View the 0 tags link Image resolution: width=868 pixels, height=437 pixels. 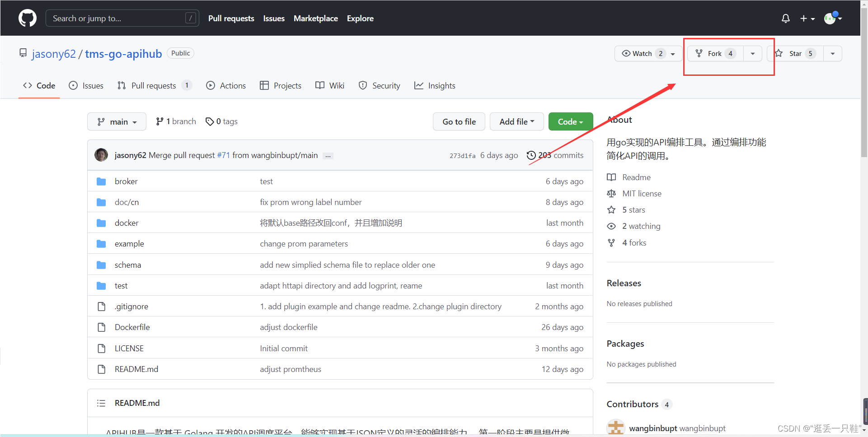[221, 121]
